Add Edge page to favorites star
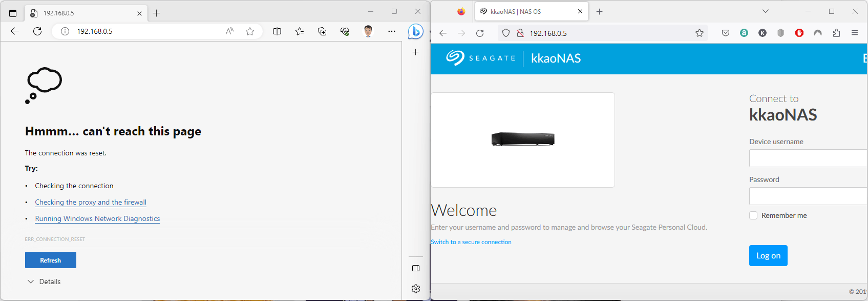 coord(250,31)
